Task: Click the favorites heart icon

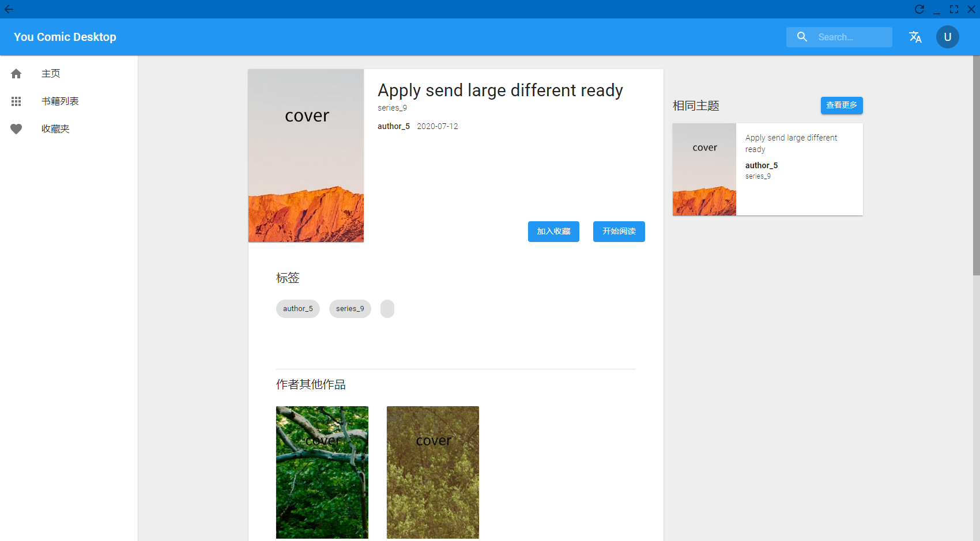Action: tap(16, 129)
